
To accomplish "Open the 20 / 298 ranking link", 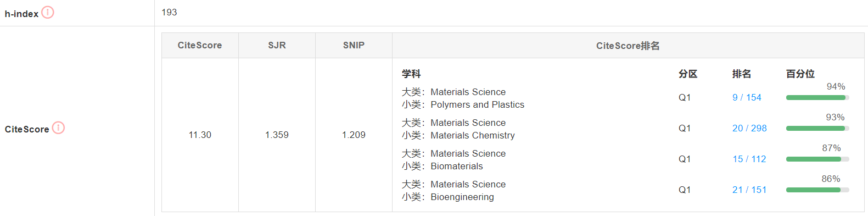I will click(x=749, y=128).
